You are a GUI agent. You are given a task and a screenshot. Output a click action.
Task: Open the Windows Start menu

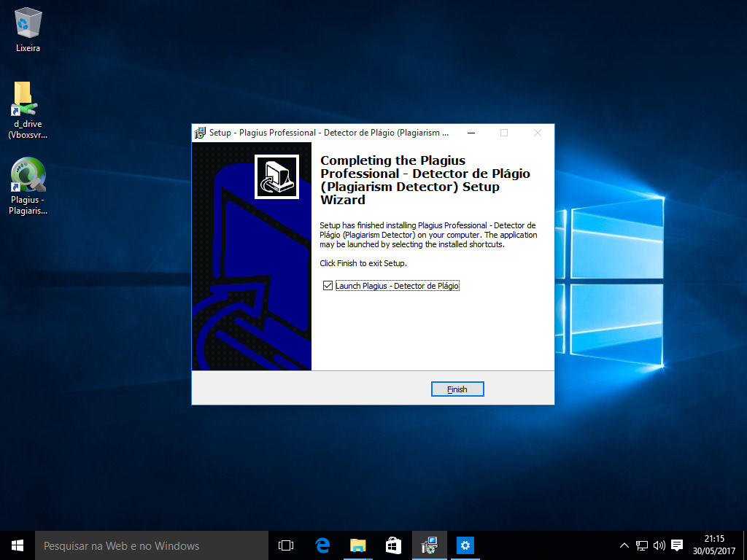(x=18, y=545)
